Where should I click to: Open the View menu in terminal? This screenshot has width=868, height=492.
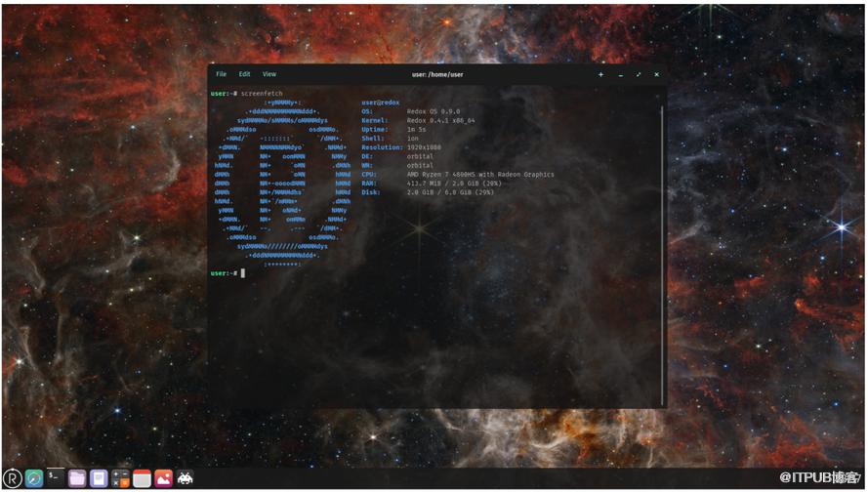pos(269,74)
